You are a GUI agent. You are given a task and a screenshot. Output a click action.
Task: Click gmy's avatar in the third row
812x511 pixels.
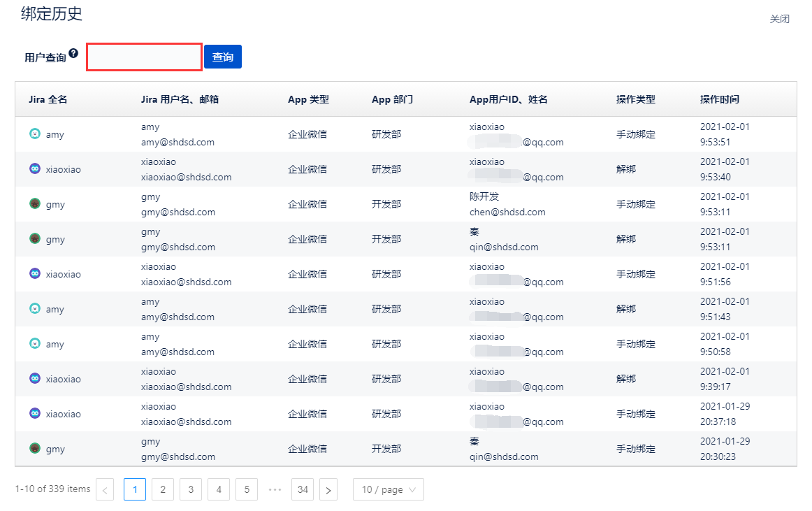pyautogui.click(x=35, y=204)
